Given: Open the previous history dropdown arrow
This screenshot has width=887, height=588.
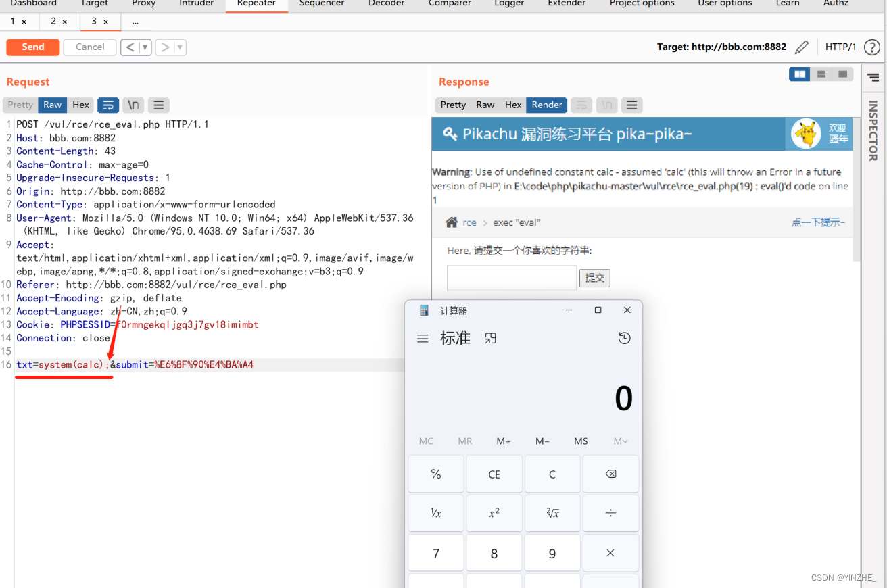Looking at the screenshot, I should pos(145,47).
